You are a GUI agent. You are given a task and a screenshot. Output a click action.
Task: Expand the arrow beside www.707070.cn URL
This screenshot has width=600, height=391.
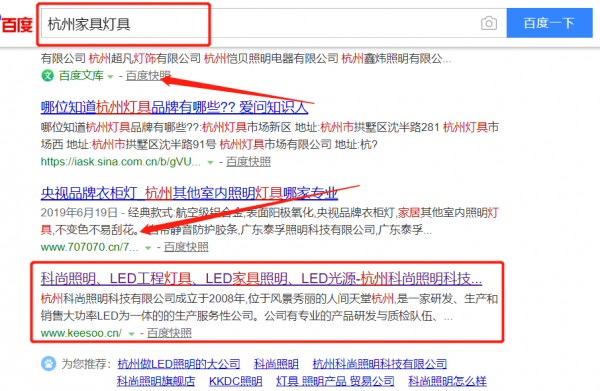click(148, 248)
